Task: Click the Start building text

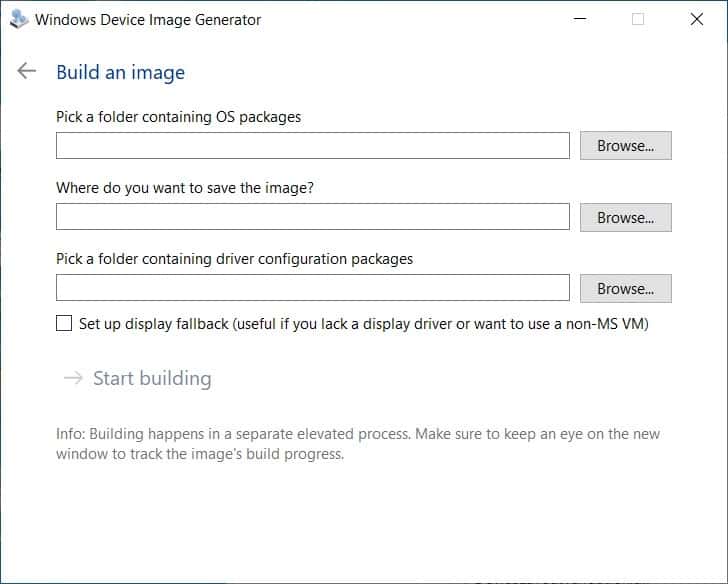Action: (x=152, y=378)
